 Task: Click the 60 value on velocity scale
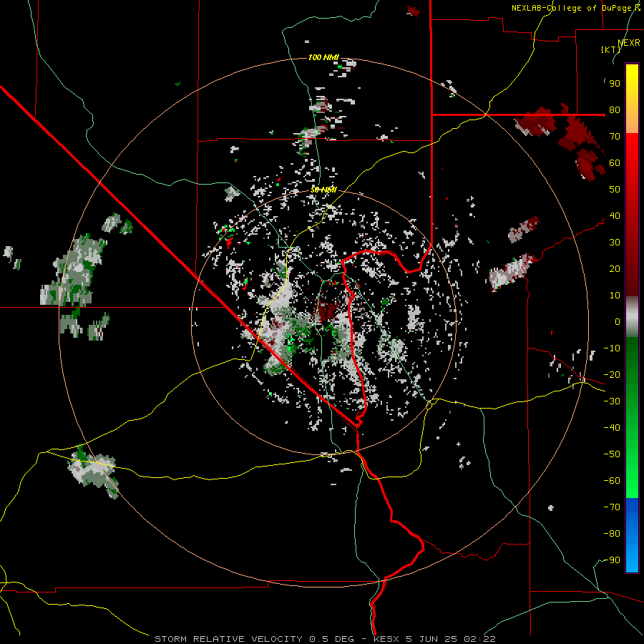(x=615, y=162)
